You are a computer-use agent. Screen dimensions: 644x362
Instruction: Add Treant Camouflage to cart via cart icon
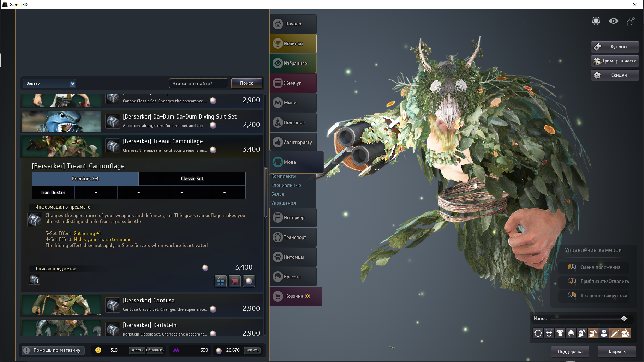click(235, 281)
